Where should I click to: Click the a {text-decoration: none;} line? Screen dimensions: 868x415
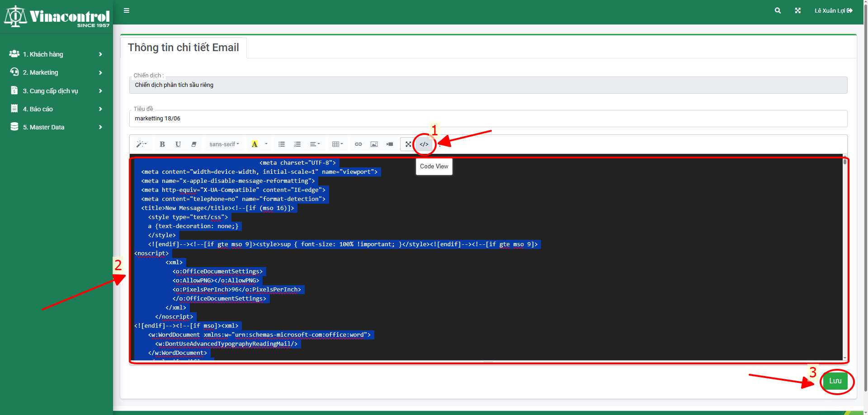pos(193,226)
